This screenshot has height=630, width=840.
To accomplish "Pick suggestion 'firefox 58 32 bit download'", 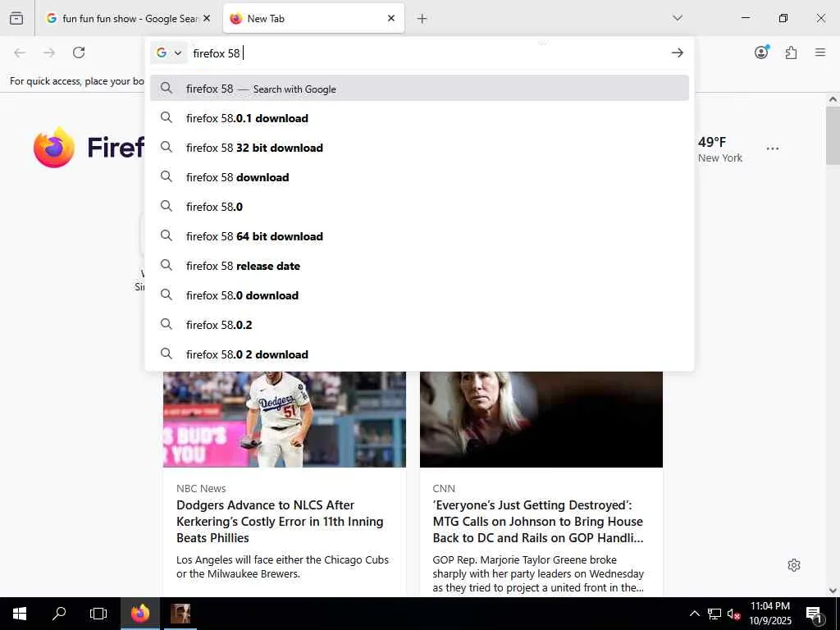I will (419, 148).
